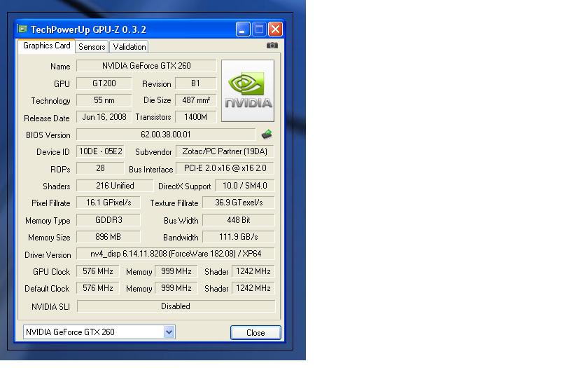
Task: Click the Bus Interface field PCI-E 2.0 x16
Action: point(225,168)
